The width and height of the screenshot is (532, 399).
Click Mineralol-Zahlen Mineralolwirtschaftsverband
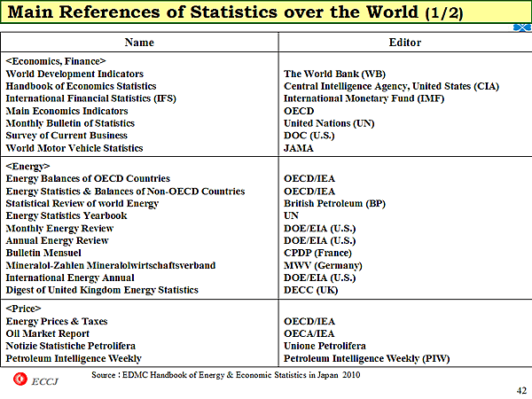pos(111,265)
